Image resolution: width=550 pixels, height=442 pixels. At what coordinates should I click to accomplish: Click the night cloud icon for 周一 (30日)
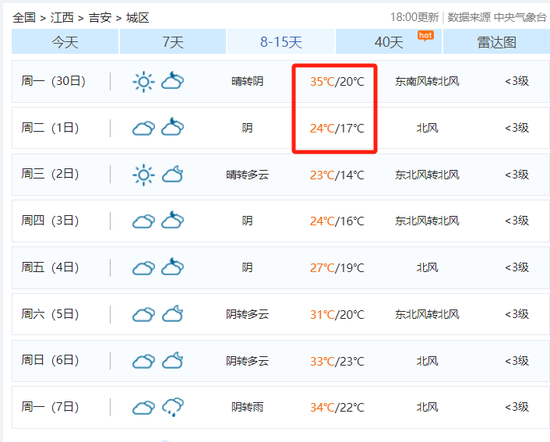[173, 81]
